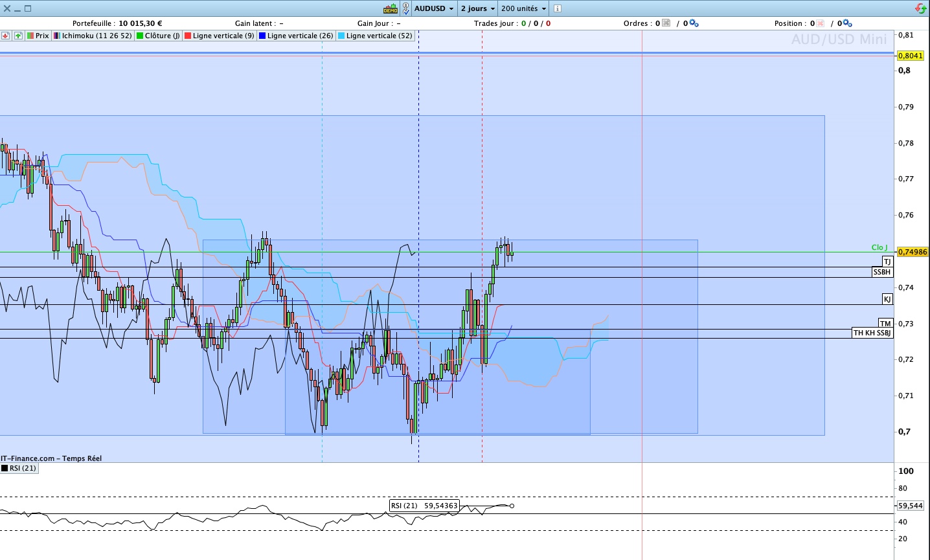Screen dimensions: 930x560
Task: Open the AUDUSD instrument dropdown
Action: 434,8
